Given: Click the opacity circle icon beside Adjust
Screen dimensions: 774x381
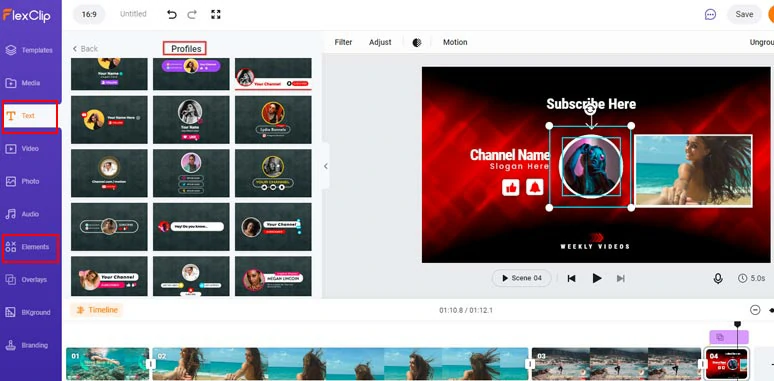Looking at the screenshot, I should pos(417,42).
